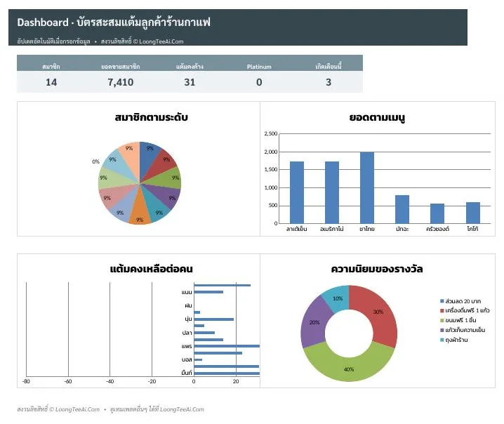Click the แต้มคงค้าง value 31
Screen dimensions: 504x424
190,82
